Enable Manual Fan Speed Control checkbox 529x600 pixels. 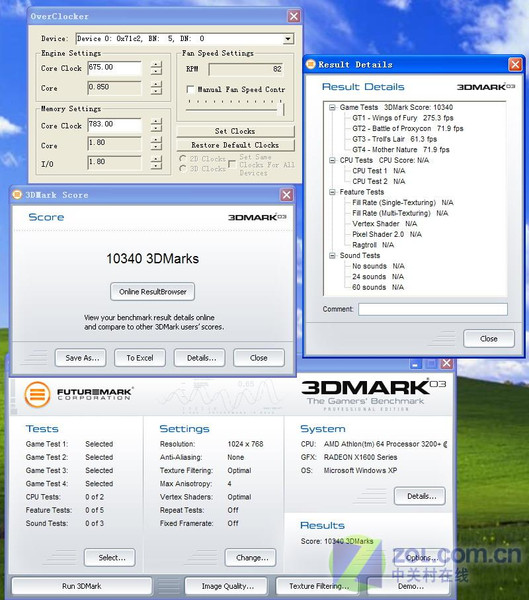coord(190,90)
